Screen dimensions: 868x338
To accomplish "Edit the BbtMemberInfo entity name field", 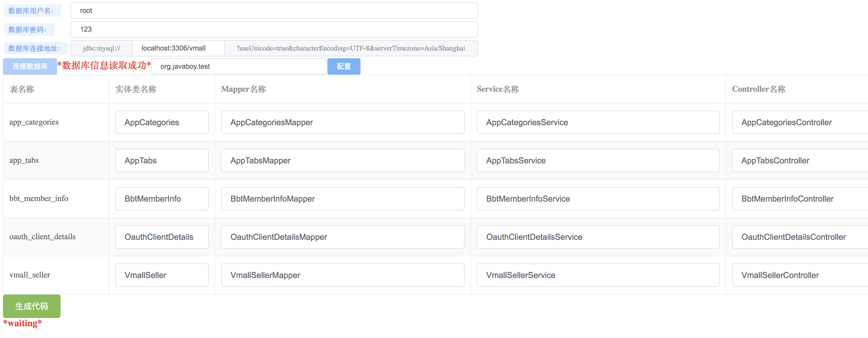I will click(x=162, y=199).
